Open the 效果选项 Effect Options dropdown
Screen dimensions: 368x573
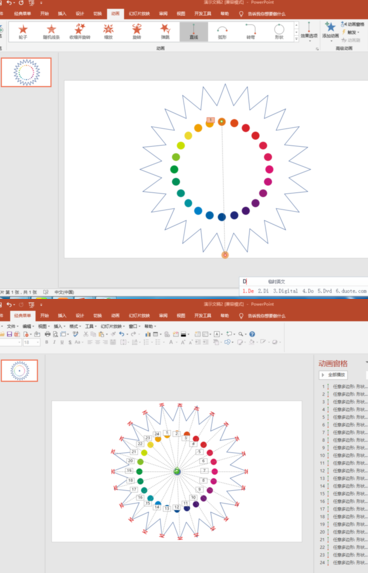[309, 31]
